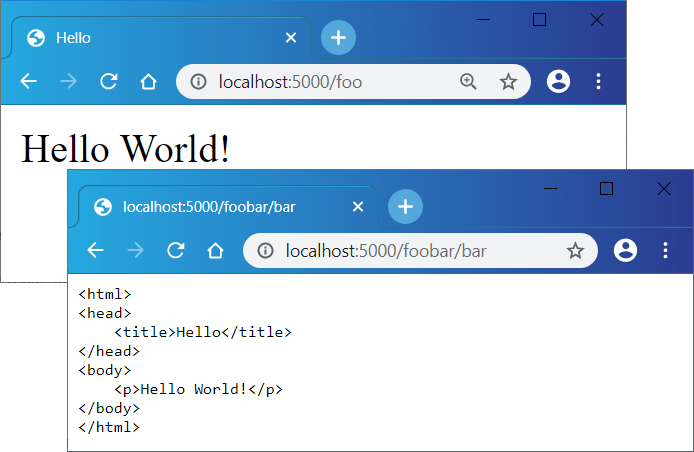Maximize the foobar/bar browser window
This screenshot has width=694, height=452.
pos(606,189)
